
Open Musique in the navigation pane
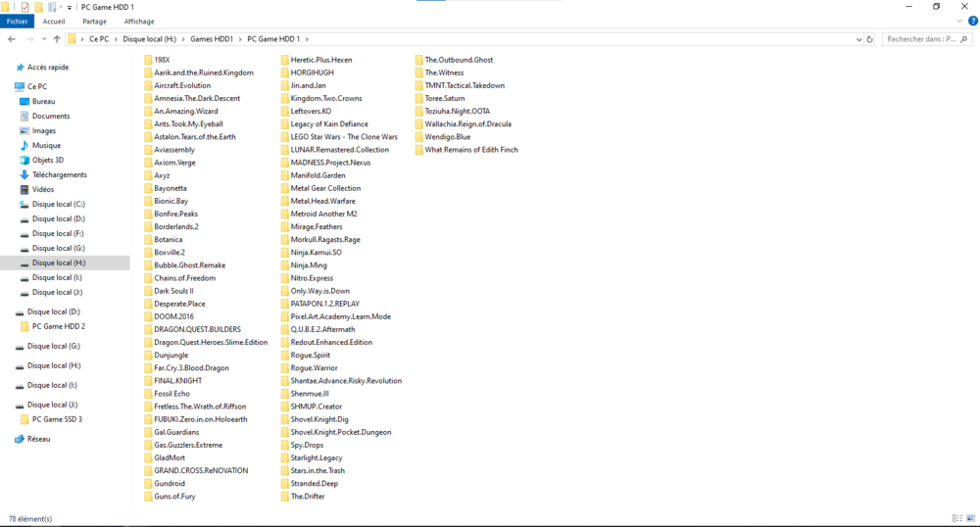46,145
